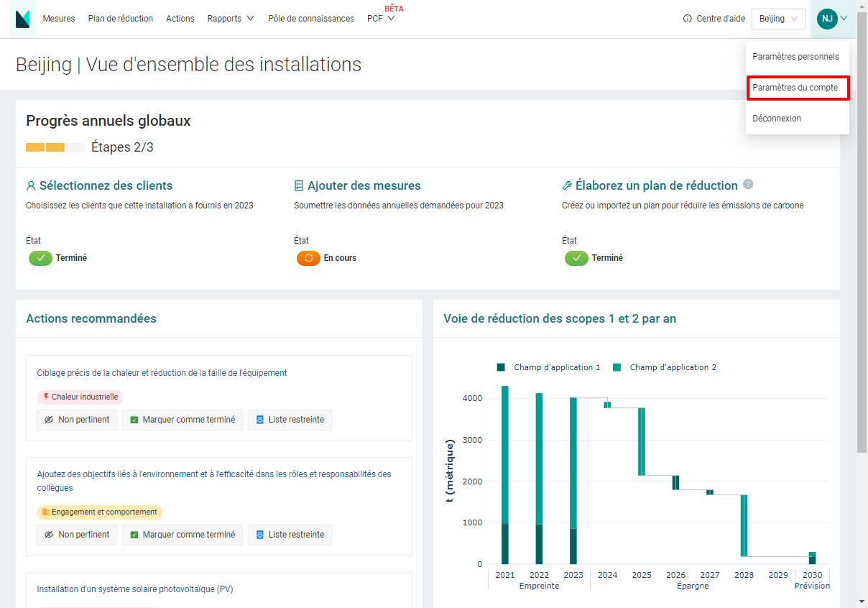868x608 pixels.
Task: Click the scrollbar down arrow
Action: pos(862,602)
